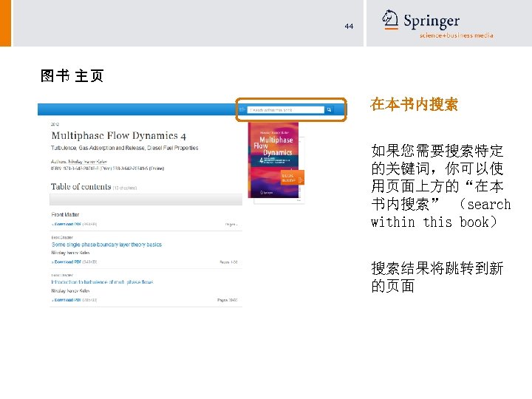Click the text 搜索结果将跳转到新的页面
Image resolution: width=532 pixels, height=399 pixels.
pyautogui.click(x=437, y=277)
